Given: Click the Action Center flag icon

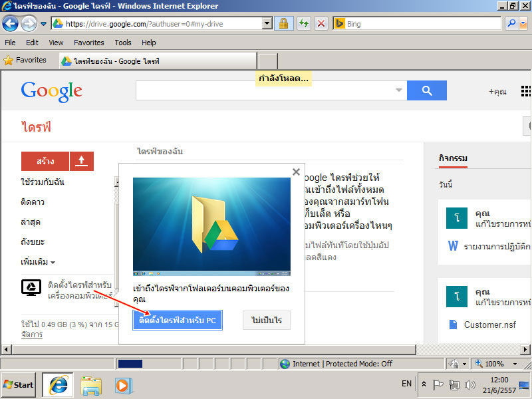Looking at the screenshot, I should pos(438,385).
